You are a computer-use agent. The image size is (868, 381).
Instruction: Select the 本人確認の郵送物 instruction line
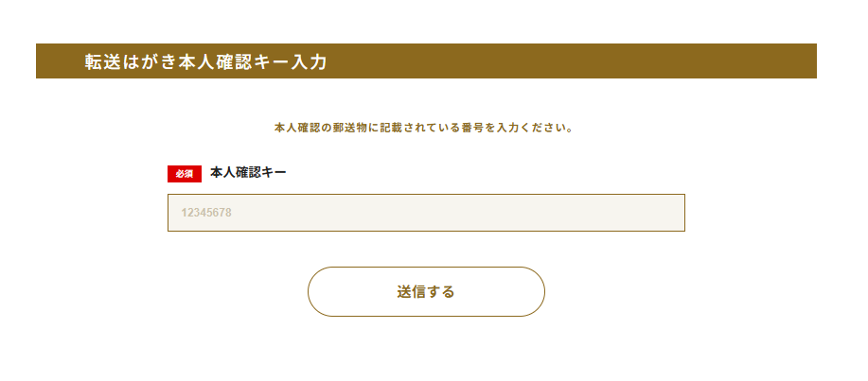[x=423, y=127]
